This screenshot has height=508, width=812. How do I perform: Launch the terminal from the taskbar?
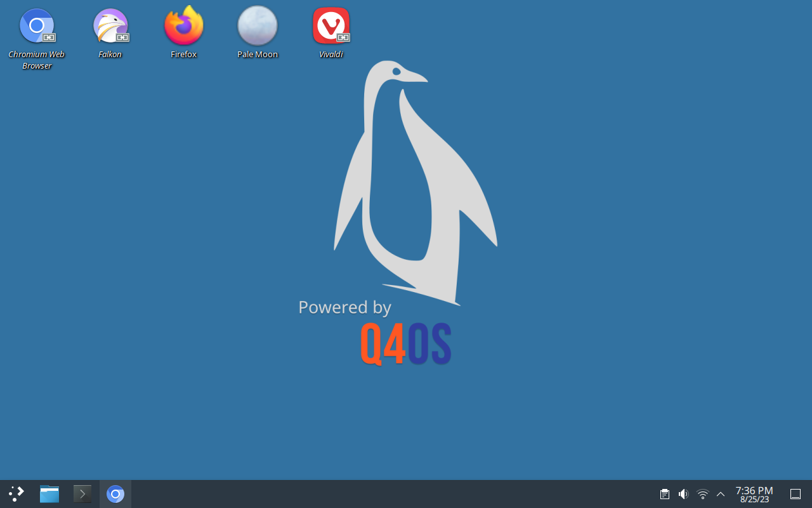(x=82, y=494)
